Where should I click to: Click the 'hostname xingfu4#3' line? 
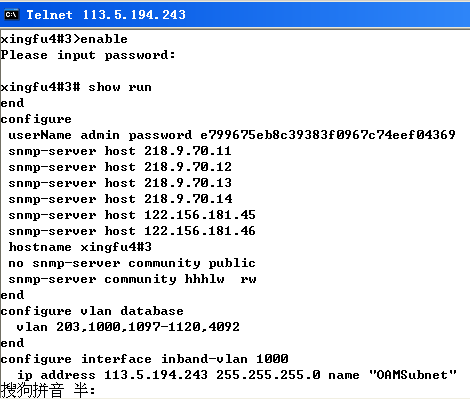(x=80, y=247)
